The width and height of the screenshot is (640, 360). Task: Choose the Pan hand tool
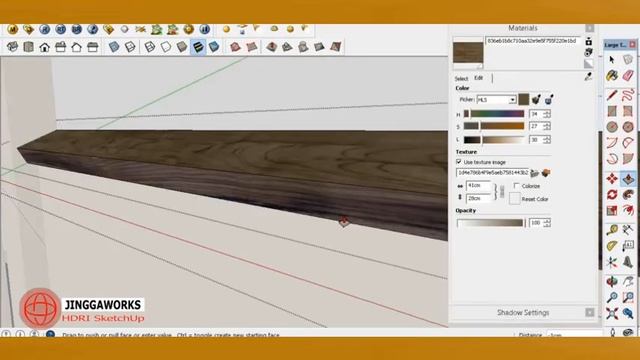pyautogui.click(x=628, y=282)
